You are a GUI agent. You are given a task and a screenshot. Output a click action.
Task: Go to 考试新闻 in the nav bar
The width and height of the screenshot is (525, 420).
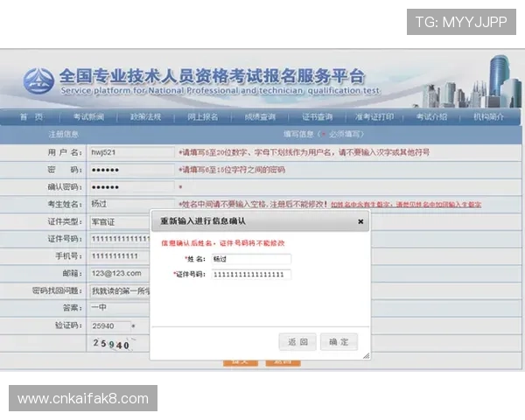(x=88, y=117)
